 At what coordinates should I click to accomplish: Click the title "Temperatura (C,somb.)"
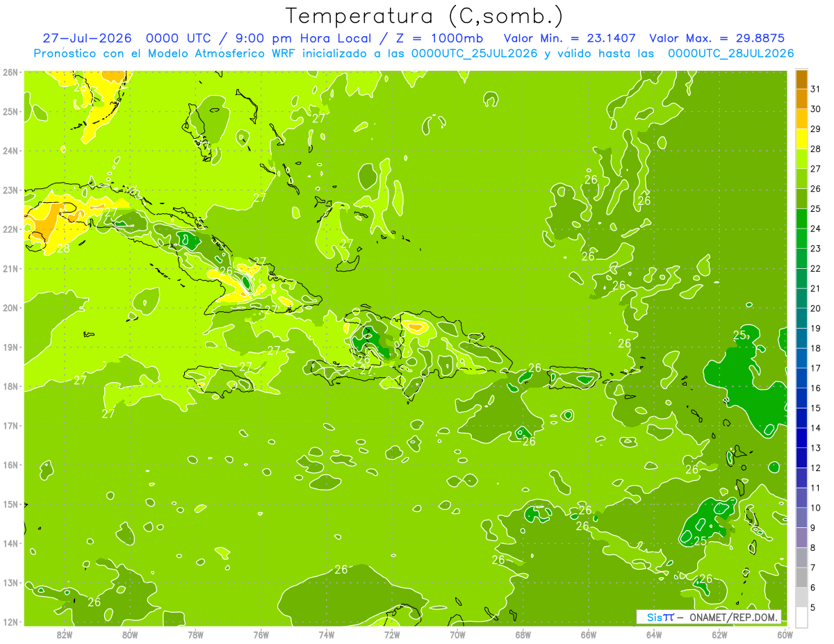(x=424, y=15)
